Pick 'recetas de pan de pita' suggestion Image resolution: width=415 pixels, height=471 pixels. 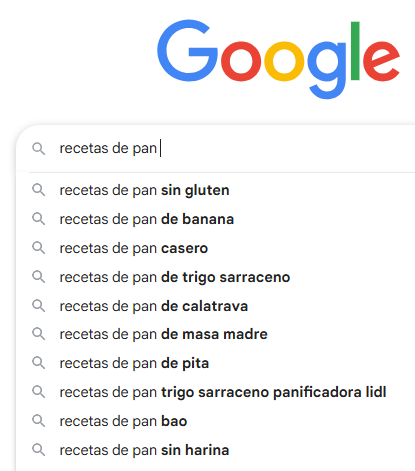click(x=134, y=363)
